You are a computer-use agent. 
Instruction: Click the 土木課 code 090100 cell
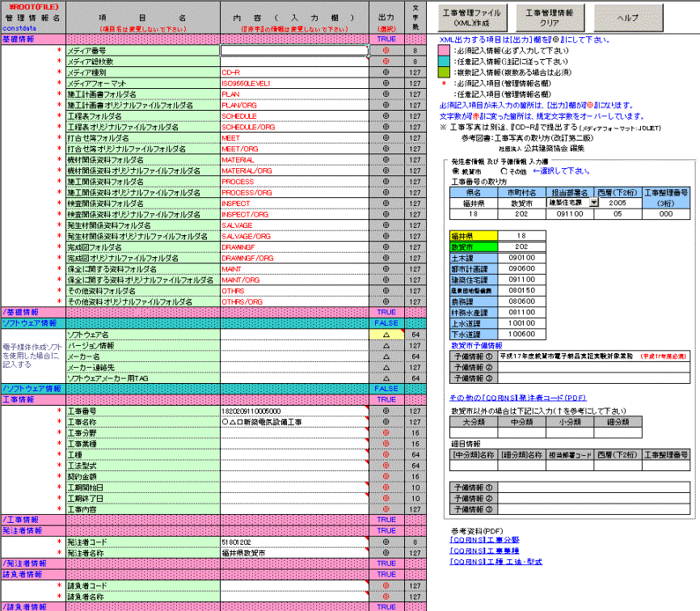(521, 258)
